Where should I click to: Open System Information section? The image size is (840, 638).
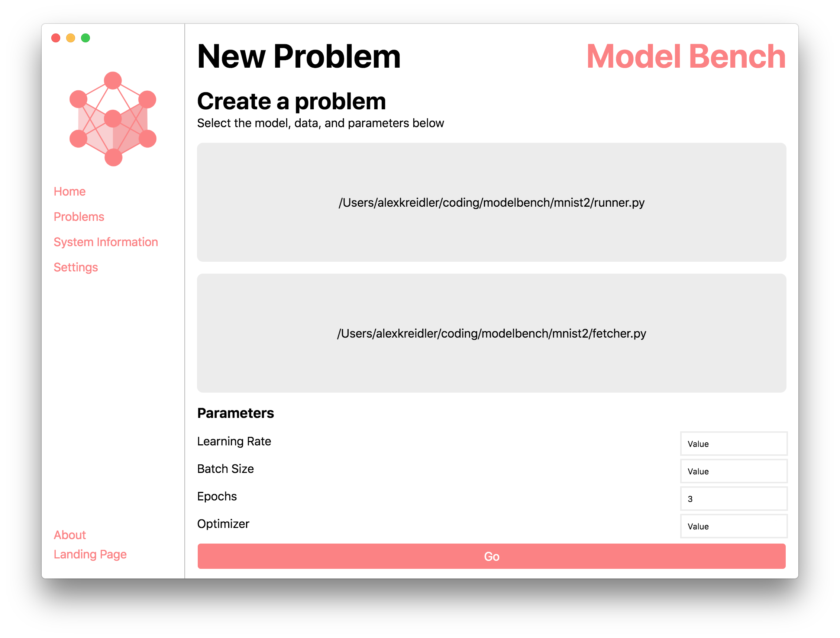click(105, 241)
